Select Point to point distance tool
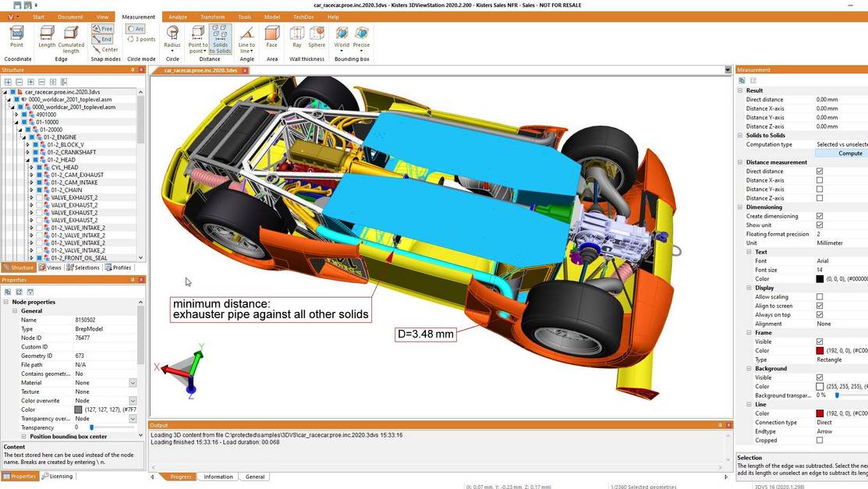868x489 pixels. [x=197, y=39]
